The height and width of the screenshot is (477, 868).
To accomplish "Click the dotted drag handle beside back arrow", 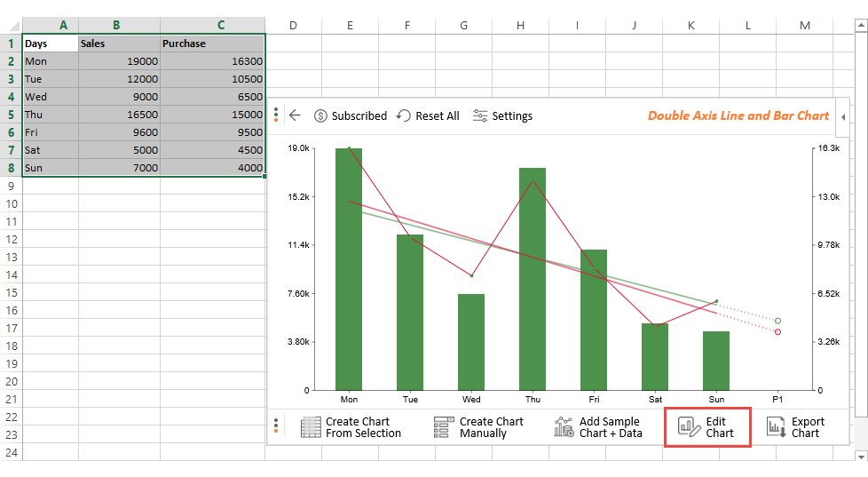I will (x=276, y=115).
